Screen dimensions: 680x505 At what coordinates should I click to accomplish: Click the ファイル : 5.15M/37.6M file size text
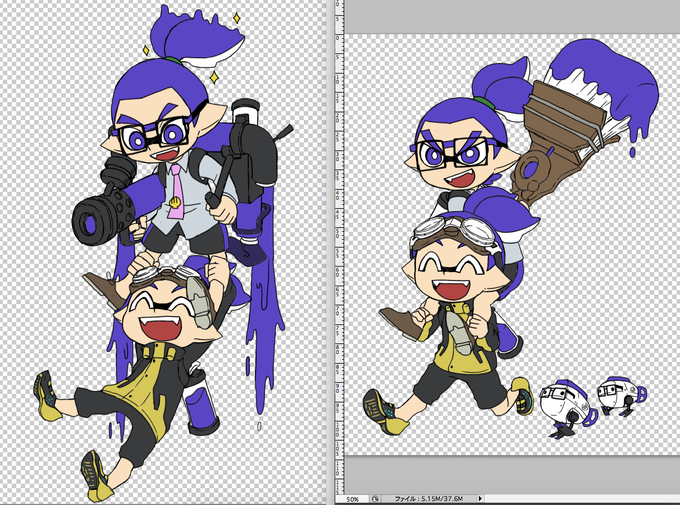pyautogui.click(x=428, y=499)
